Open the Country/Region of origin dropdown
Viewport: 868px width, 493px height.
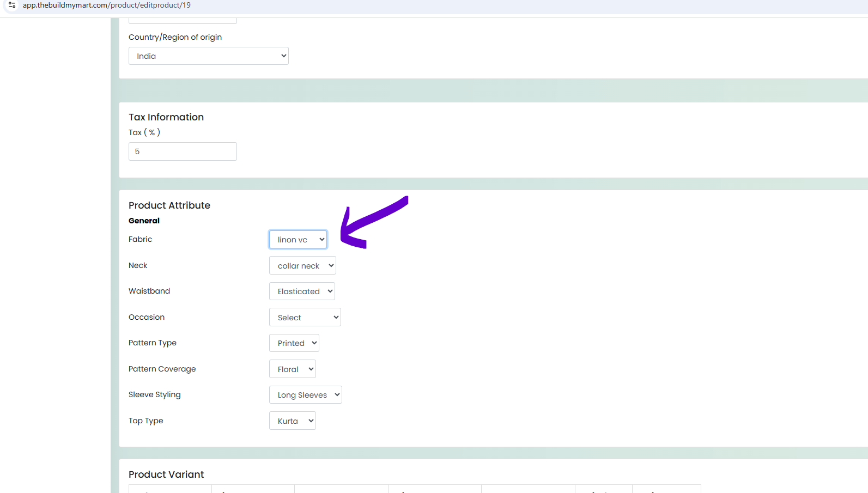(209, 56)
